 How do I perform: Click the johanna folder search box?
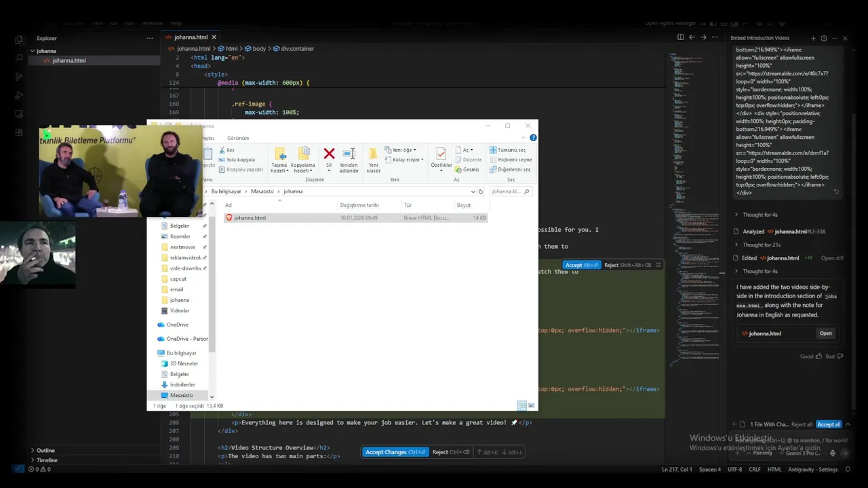pos(510,192)
